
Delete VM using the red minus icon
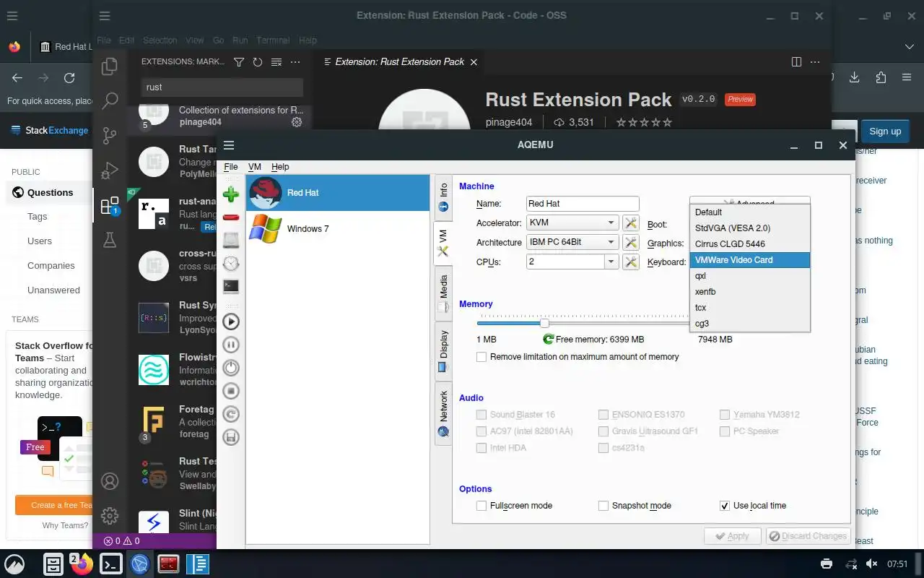click(x=231, y=217)
